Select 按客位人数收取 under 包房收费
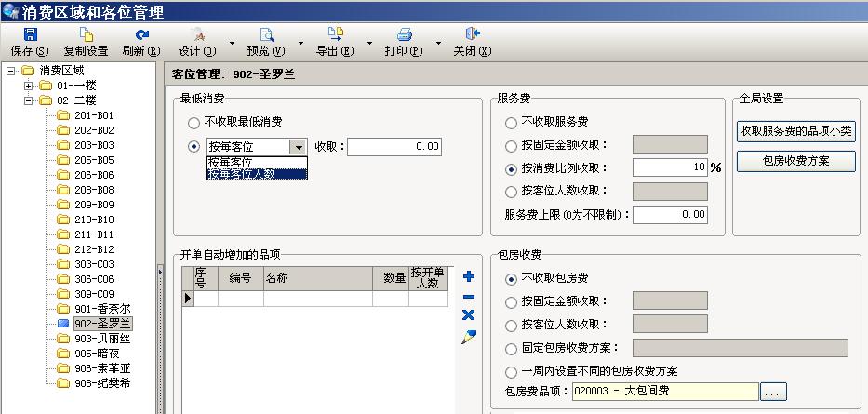The width and height of the screenshot is (868, 414). click(511, 326)
